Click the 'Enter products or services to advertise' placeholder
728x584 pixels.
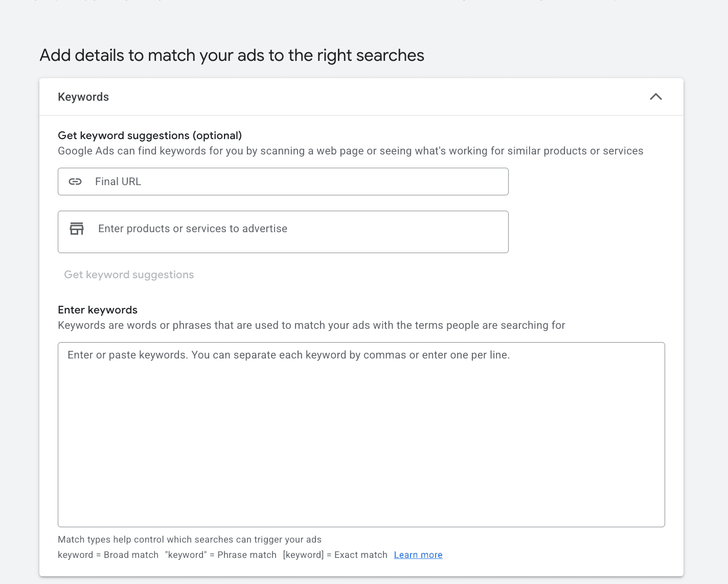click(192, 229)
